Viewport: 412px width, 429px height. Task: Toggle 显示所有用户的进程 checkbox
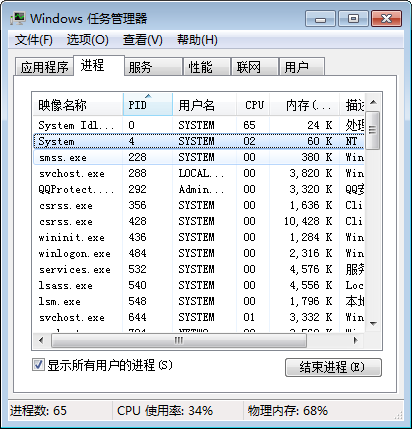pyautogui.click(x=38, y=365)
